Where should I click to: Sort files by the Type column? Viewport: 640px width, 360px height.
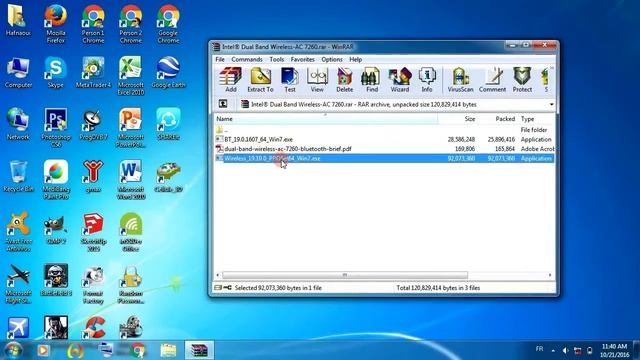click(x=536, y=119)
